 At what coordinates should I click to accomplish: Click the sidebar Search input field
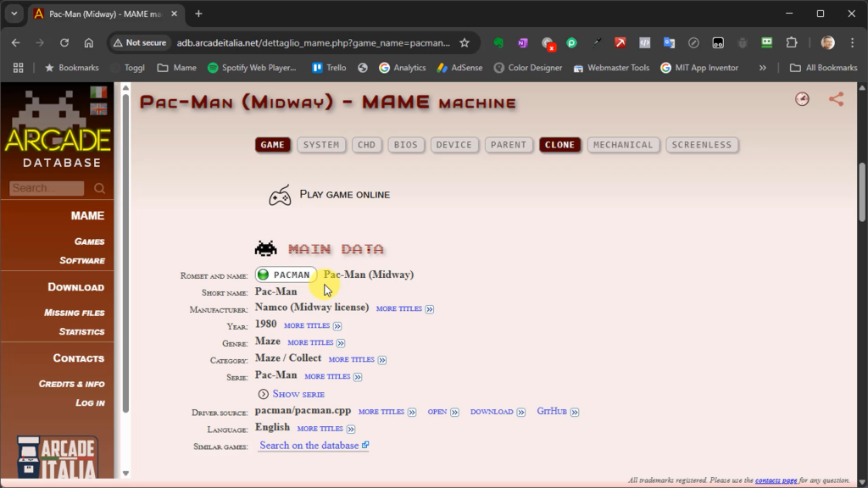pos(47,188)
